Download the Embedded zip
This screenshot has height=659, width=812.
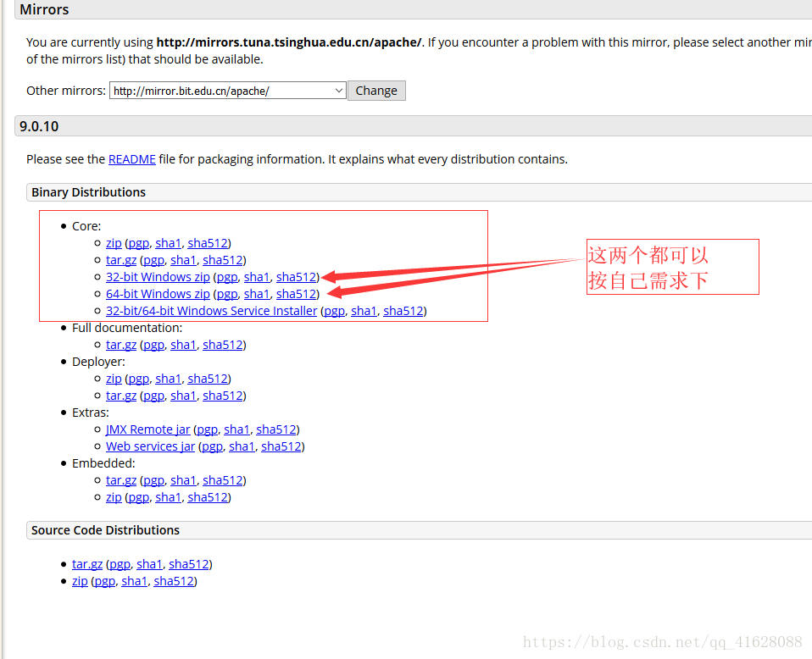coord(114,497)
